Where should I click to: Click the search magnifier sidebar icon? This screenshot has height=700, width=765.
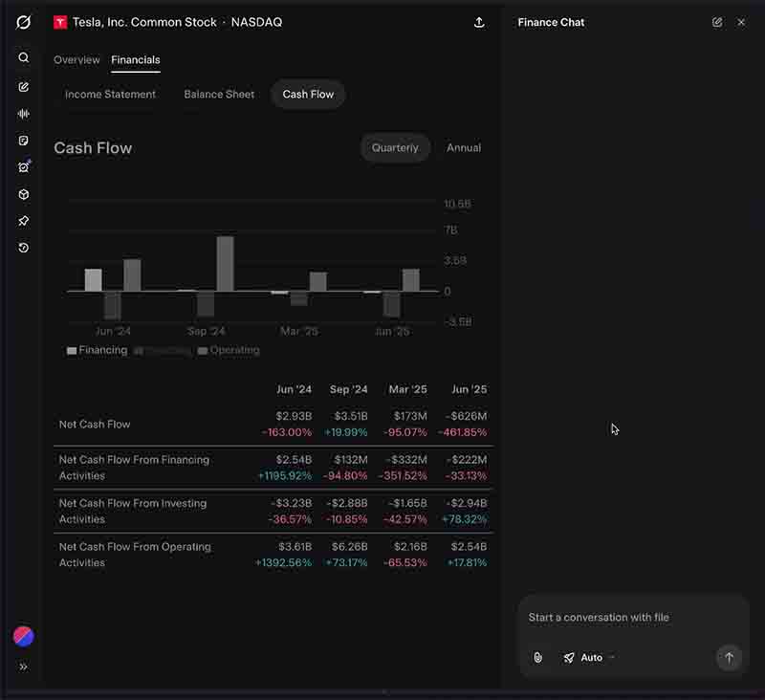click(23, 57)
